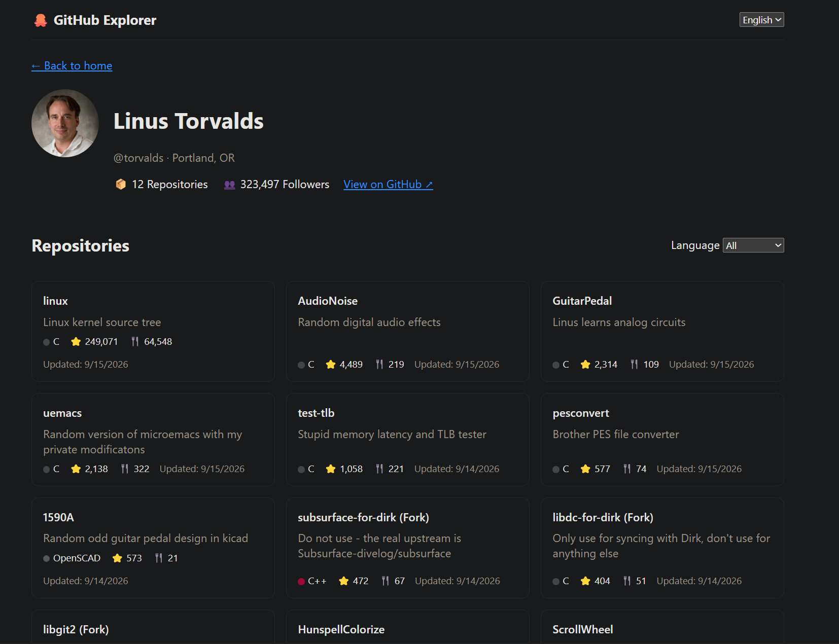Open the uemacs repository title
The width and height of the screenshot is (839, 644).
62,413
